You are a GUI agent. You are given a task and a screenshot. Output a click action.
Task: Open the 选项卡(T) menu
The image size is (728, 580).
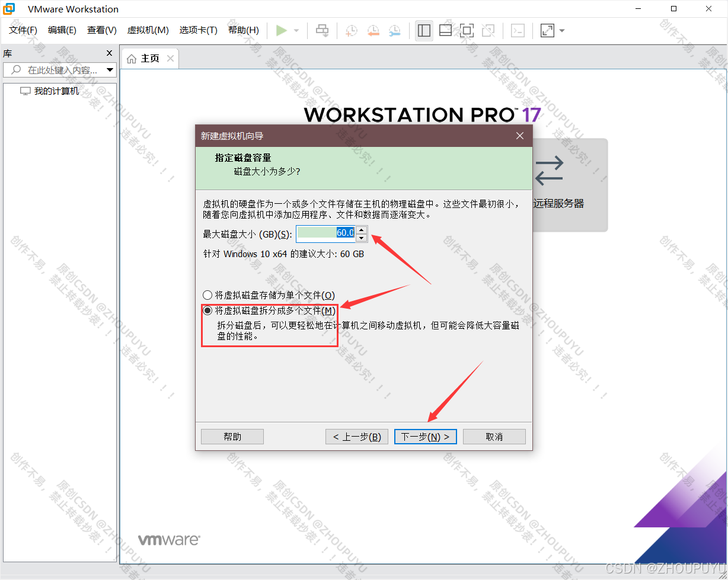(x=199, y=30)
